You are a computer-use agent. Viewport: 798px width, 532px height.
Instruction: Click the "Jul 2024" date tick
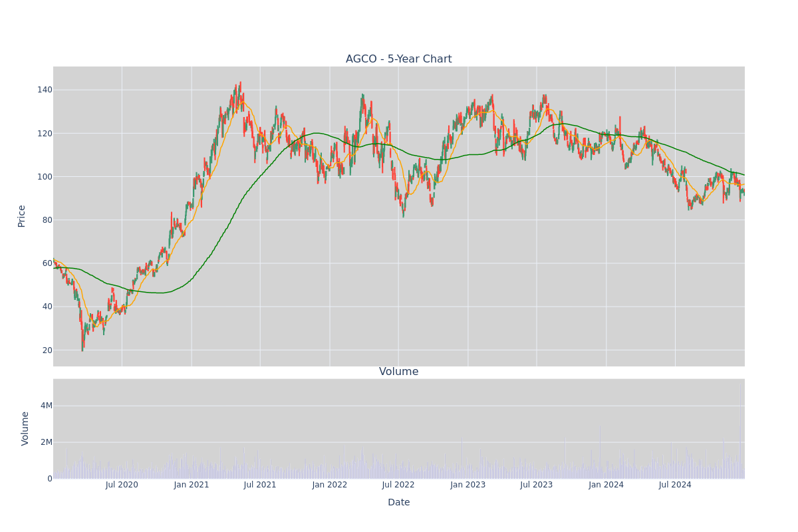[675, 485]
